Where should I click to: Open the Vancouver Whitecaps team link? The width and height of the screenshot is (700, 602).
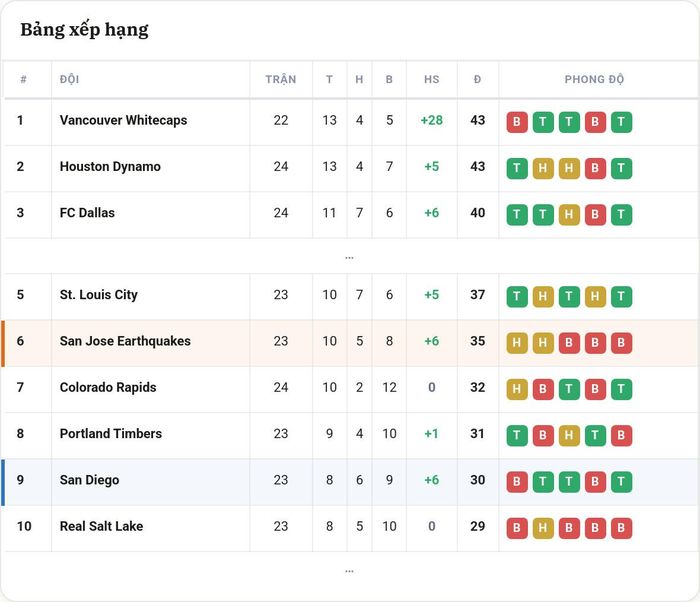[x=124, y=120]
